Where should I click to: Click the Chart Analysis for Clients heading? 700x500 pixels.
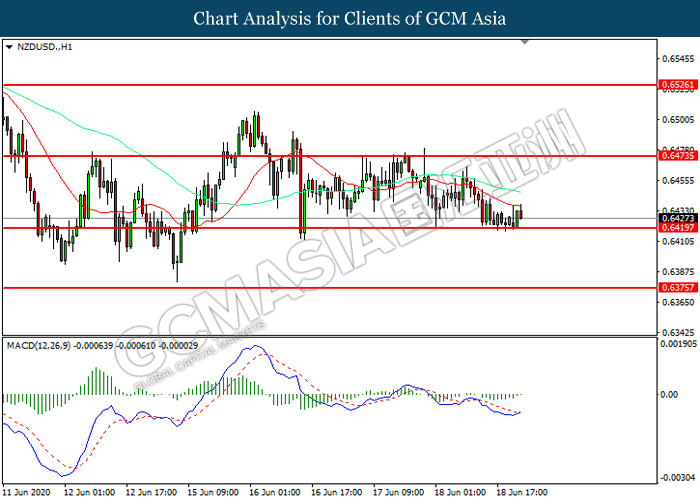pos(350,19)
